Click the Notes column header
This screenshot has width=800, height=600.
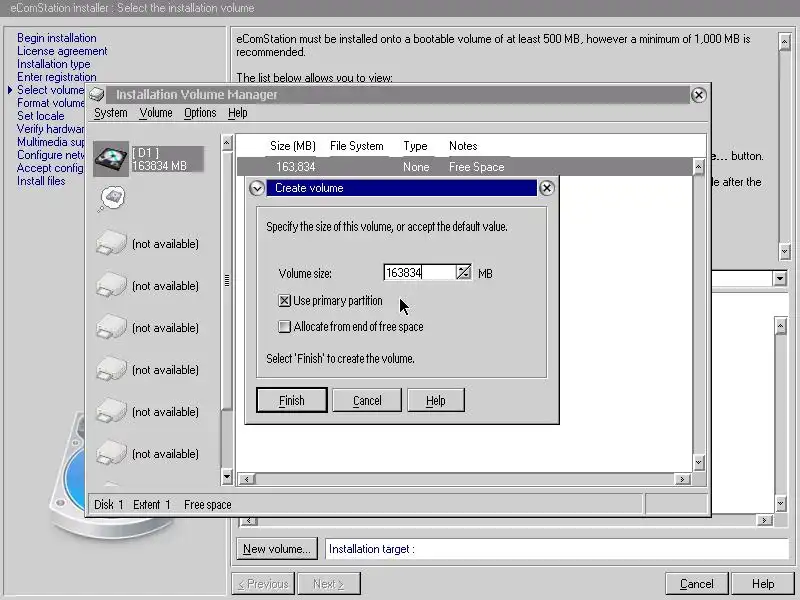463,146
